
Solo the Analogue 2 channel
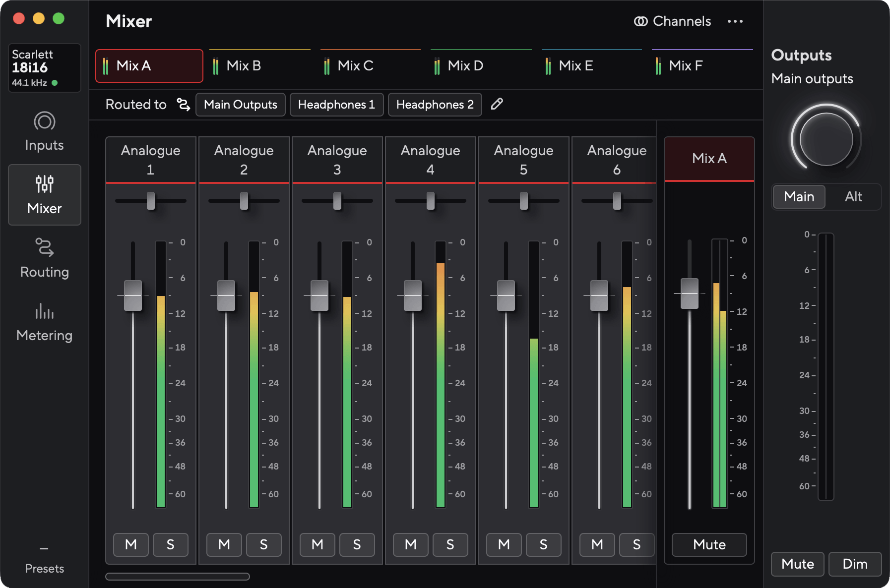263,545
